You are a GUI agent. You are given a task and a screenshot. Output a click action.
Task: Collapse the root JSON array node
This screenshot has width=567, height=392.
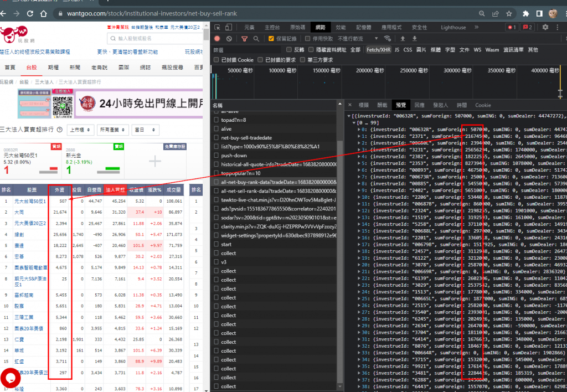pos(349,116)
